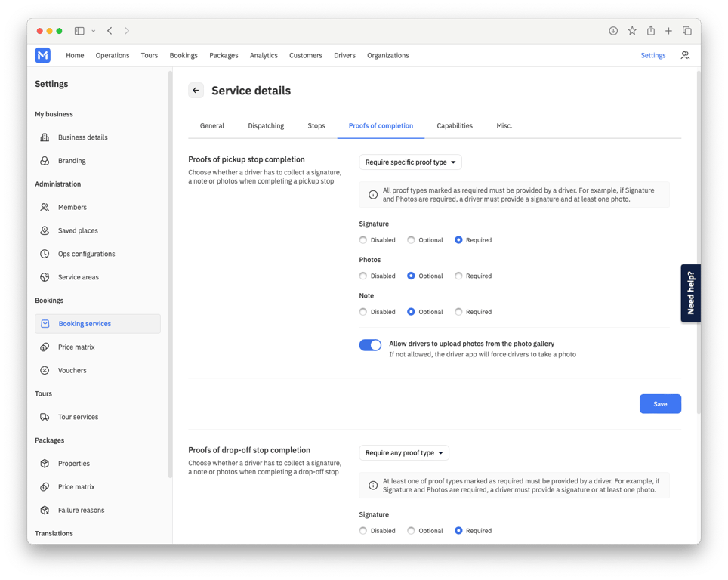Set pickup Note to Required

point(458,312)
